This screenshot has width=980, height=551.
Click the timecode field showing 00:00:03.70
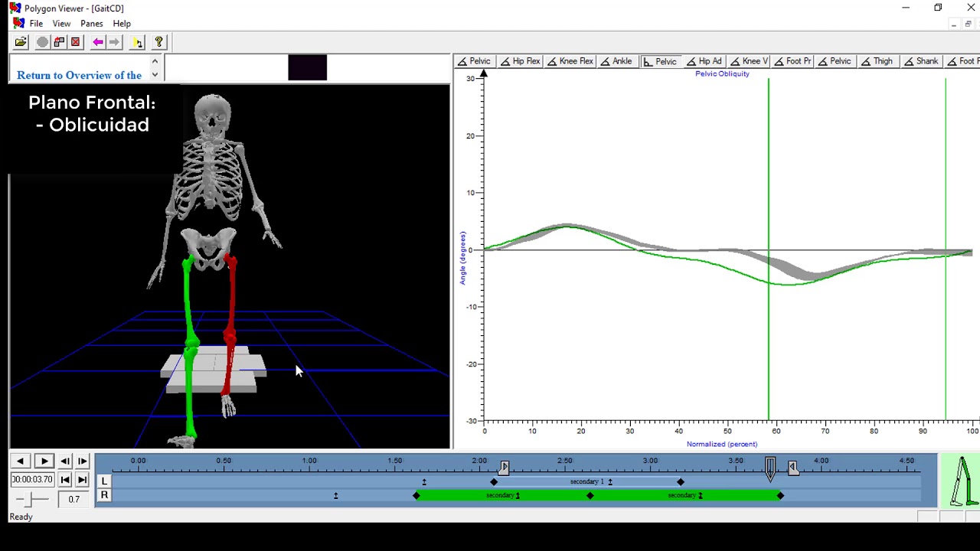[32, 480]
